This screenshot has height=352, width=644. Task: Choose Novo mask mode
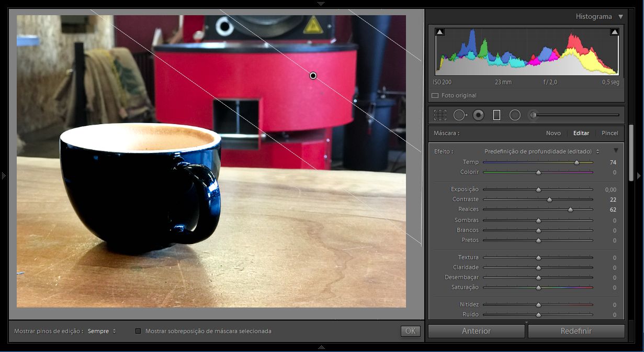pyautogui.click(x=553, y=133)
